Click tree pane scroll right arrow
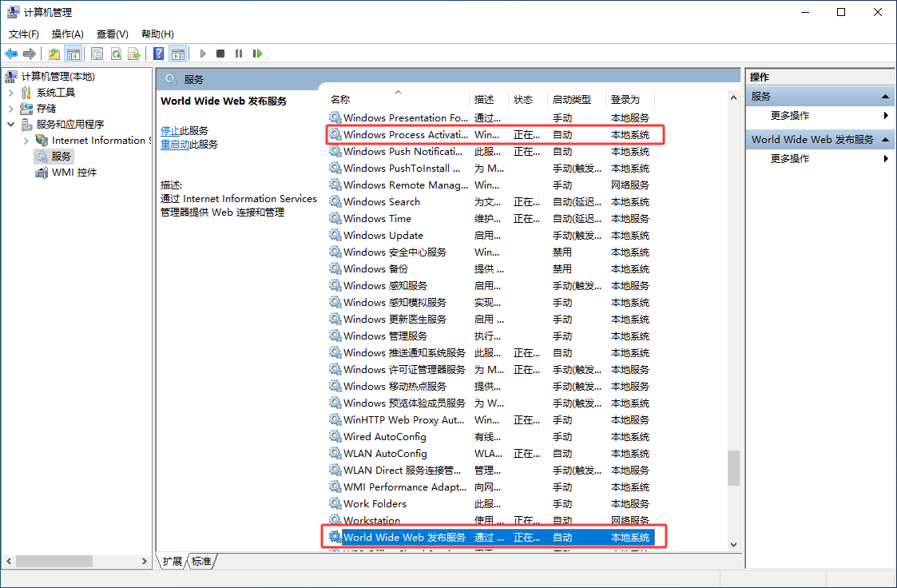This screenshot has width=897, height=588. click(145, 562)
